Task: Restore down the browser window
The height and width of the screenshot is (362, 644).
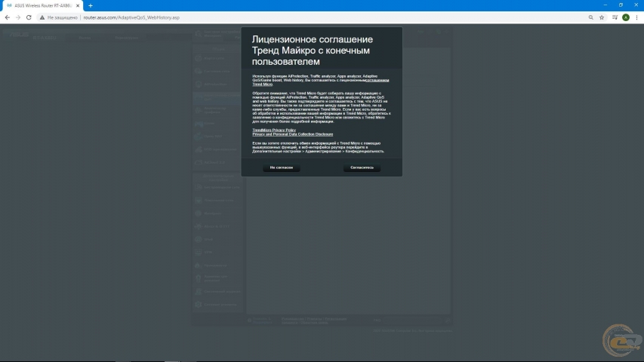Action: point(621,5)
